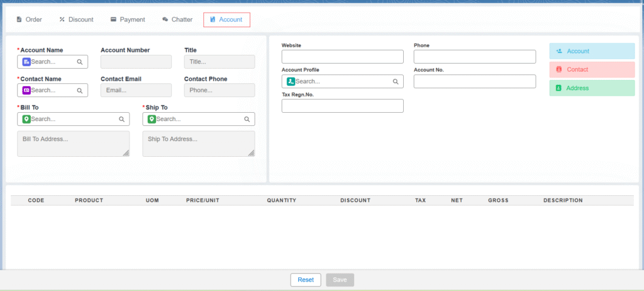Click the Account Profile search magnifier icon
This screenshot has width=644, height=291.
[396, 82]
